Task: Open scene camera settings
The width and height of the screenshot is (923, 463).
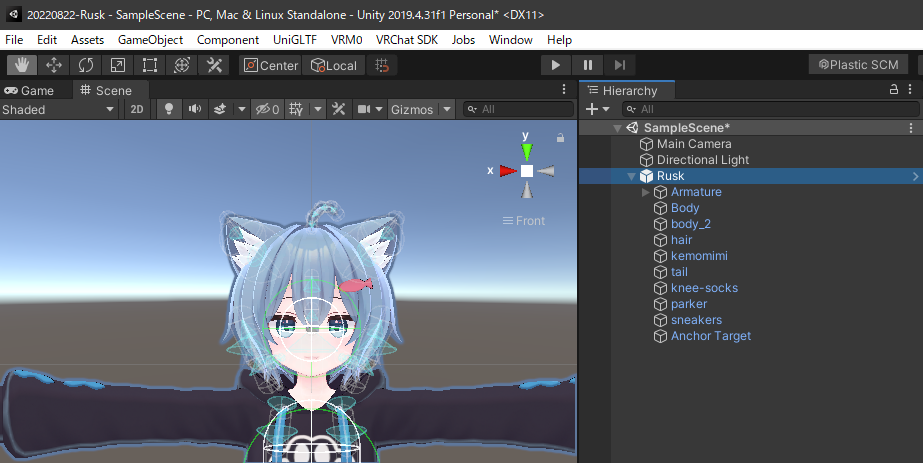Action: [x=364, y=109]
